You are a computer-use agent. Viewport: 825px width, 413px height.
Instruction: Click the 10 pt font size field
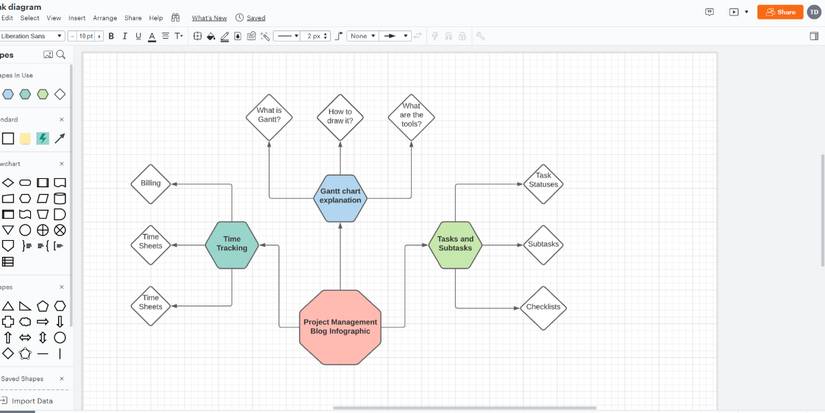(x=85, y=36)
